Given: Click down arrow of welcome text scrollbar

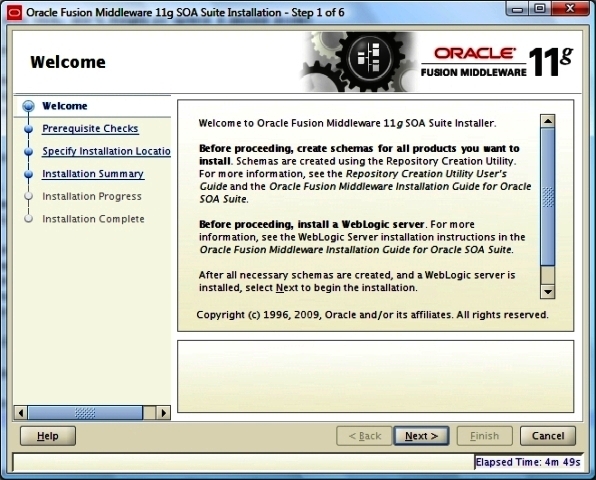Looking at the screenshot, I should [548, 292].
